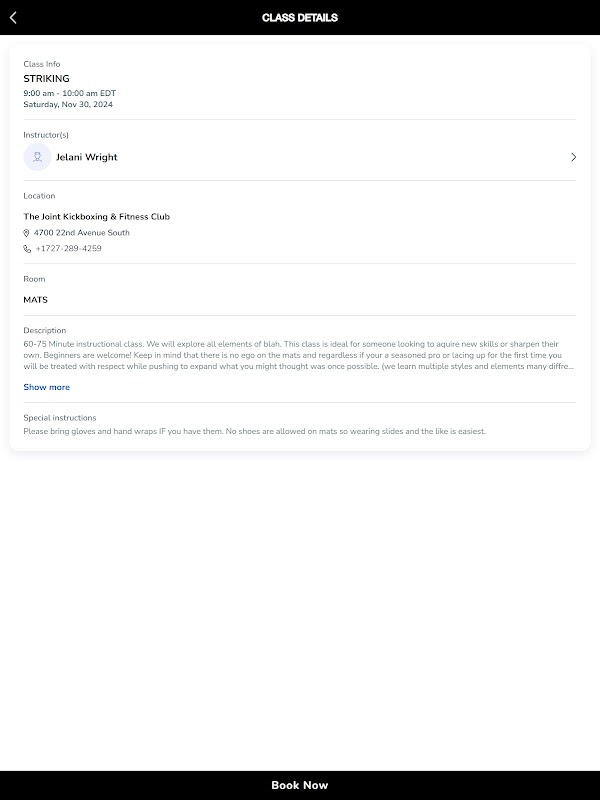The width and height of the screenshot is (600, 800).
Task: Tap the Book Now button
Action: pos(300,785)
